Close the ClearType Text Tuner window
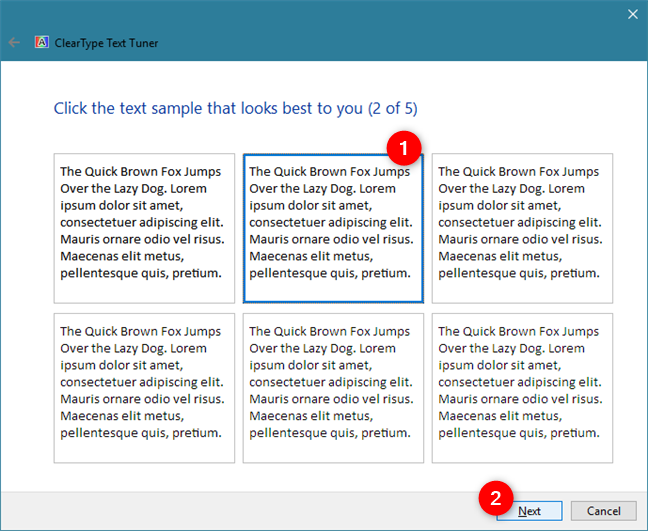 [632, 14]
